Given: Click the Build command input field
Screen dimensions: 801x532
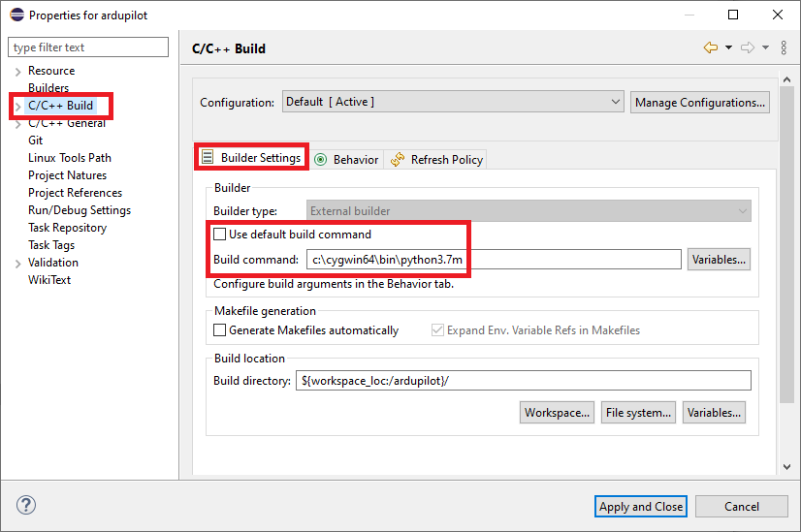Looking at the screenshot, I should pyautogui.click(x=493, y=260).
